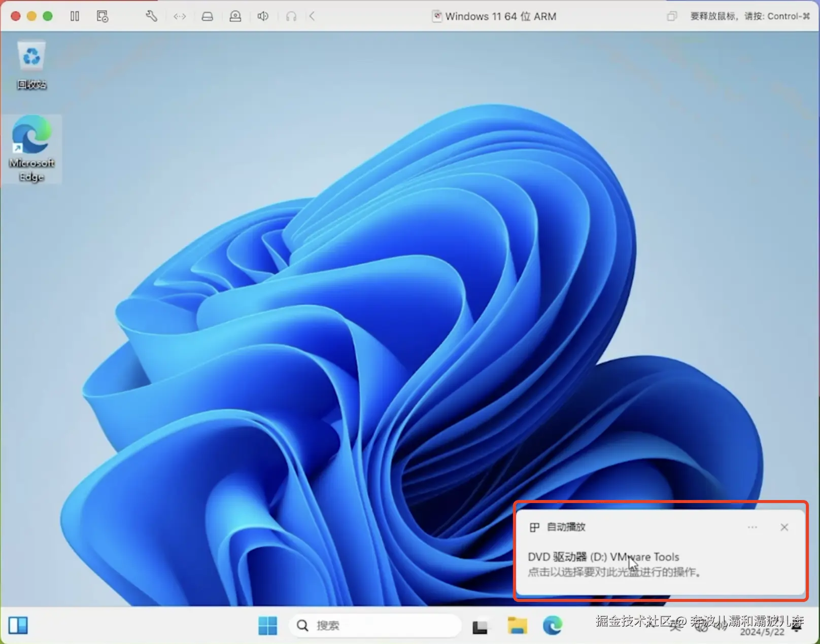Dismiss the AutoPlay notification
This screenshot has height=644, width=820.
click(x=784, y=527)
